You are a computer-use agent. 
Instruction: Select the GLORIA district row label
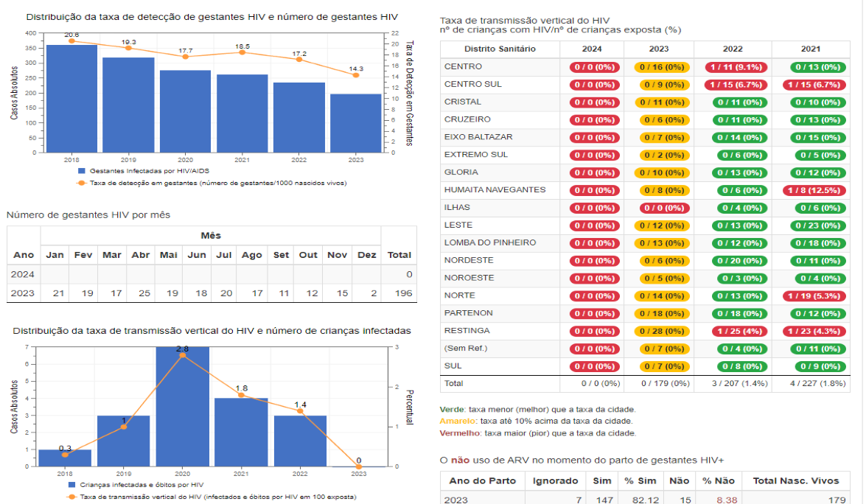[x=461, y=172]
